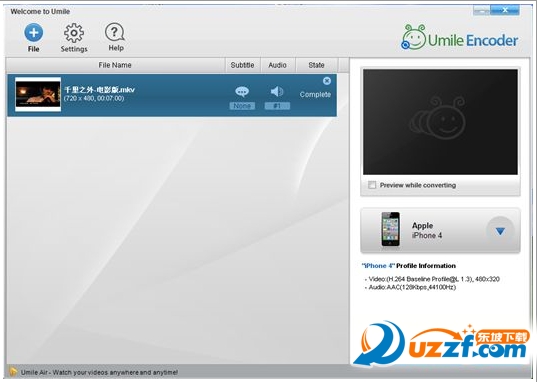Click the Umile Air icon in status bar
The height and width of the screenshot is (382, 537).
pos(13,372)
